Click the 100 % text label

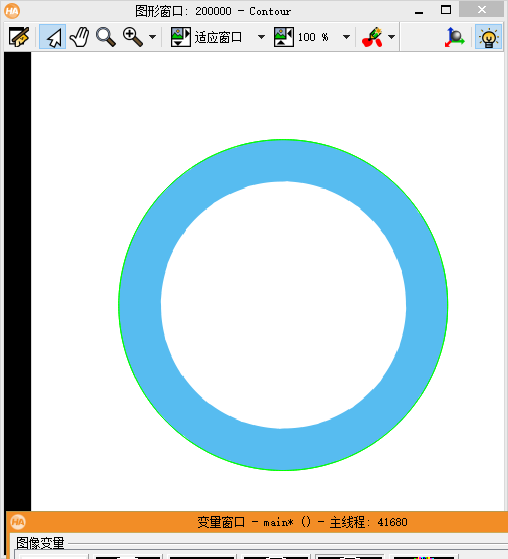[313, 37]
